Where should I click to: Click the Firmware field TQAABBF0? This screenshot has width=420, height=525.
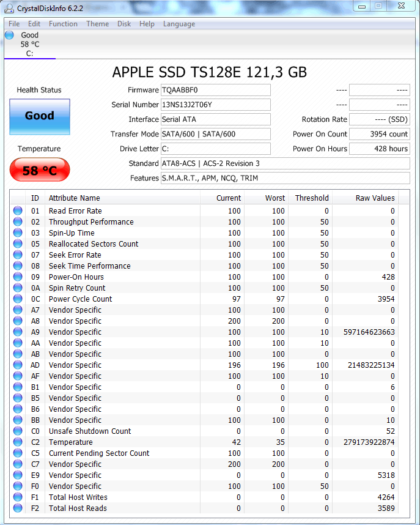(216, 90)
